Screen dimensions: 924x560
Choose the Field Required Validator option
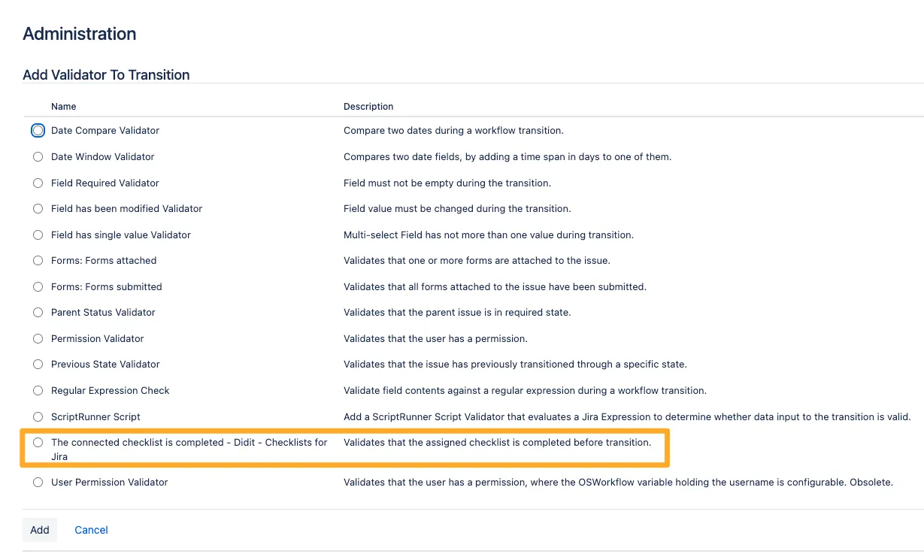(x=38, y=183)
